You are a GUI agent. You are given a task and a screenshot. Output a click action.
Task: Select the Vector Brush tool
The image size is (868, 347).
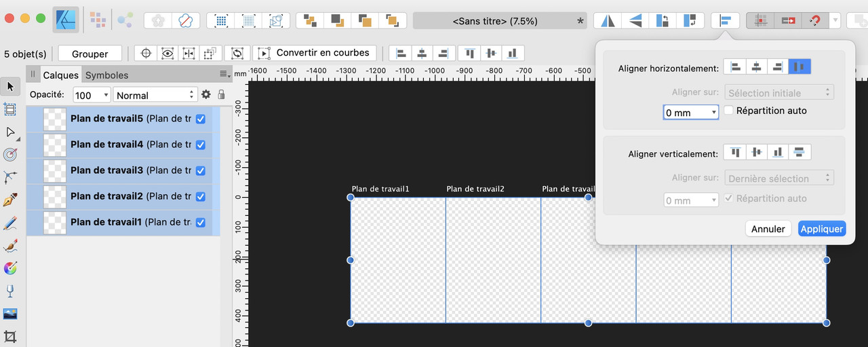[x=10, y=246]
